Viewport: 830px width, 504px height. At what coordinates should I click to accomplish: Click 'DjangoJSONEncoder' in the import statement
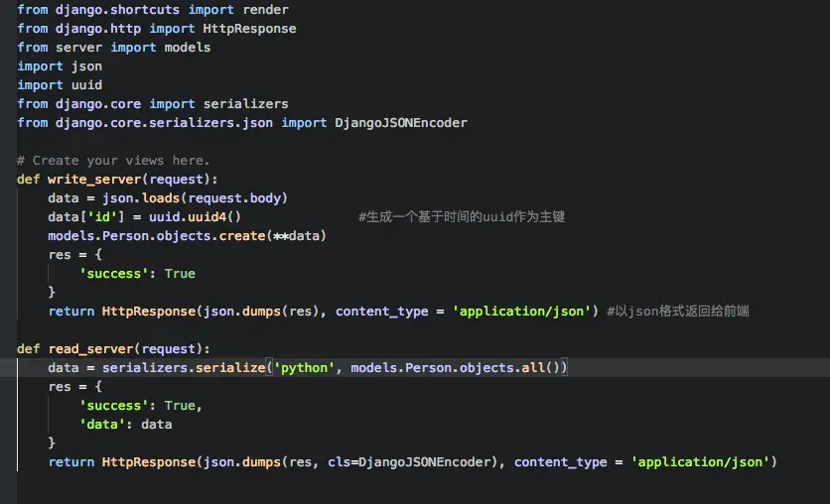[x=401, y=123]
